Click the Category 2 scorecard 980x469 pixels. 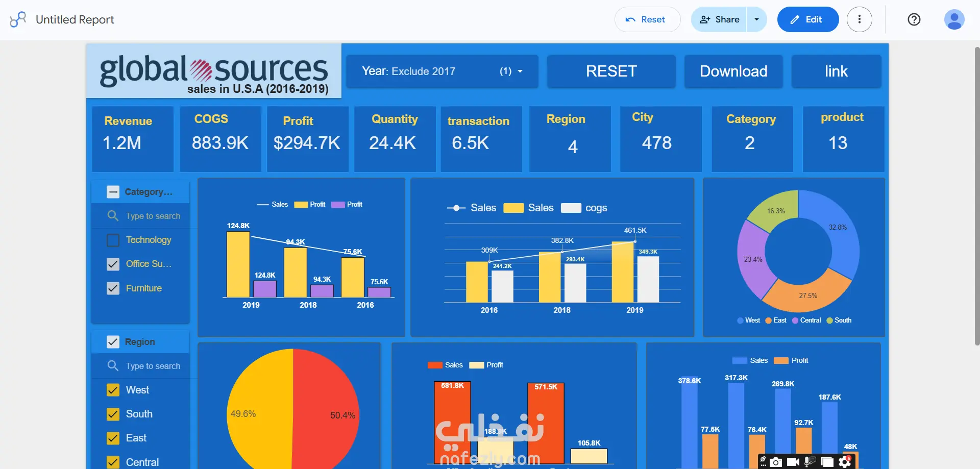pos(752,139)
